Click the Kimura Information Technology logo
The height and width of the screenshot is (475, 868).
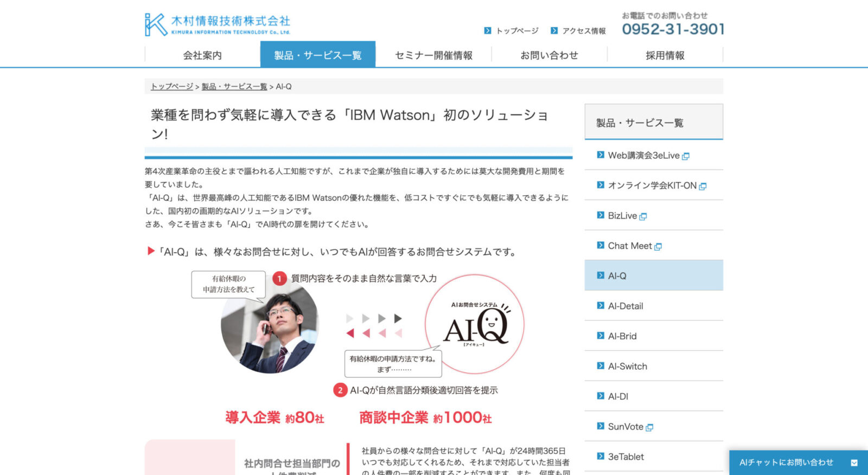click(x=218, y=24)
